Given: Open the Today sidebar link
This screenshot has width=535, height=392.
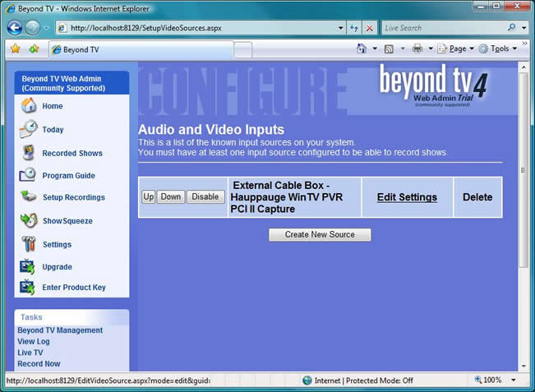Looking at the screenshot, I should (53, 130).
